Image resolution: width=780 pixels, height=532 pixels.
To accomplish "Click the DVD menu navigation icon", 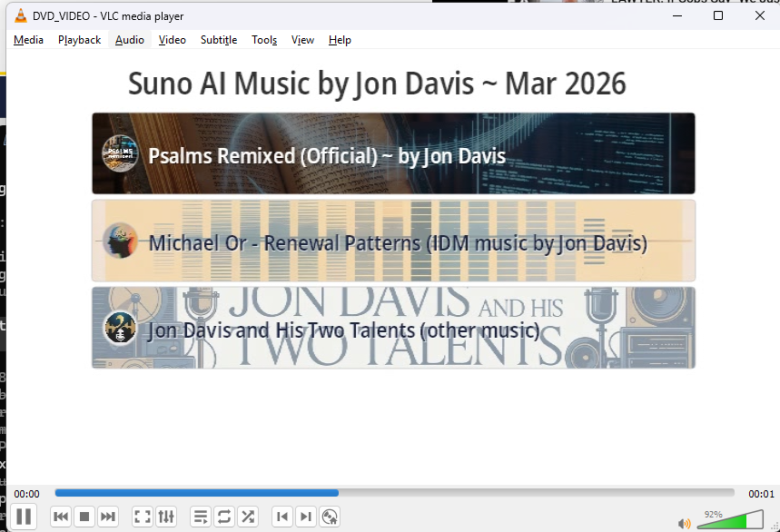I will point(330,516).
